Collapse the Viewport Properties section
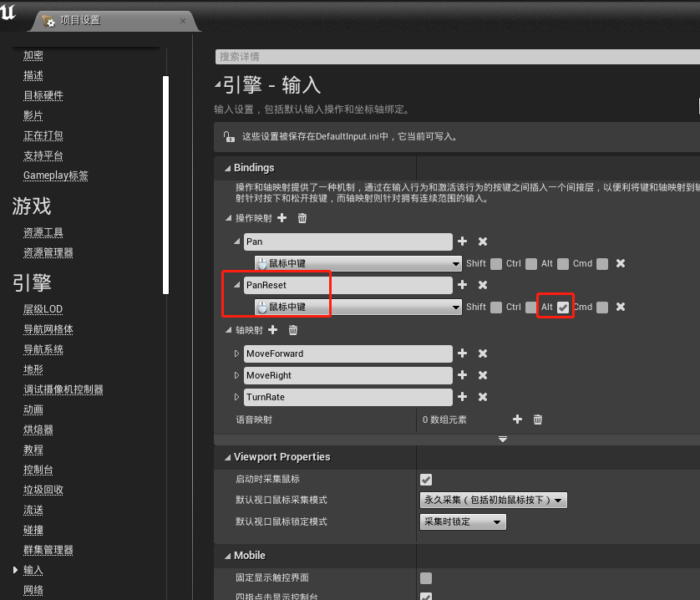The height and width of the screenshot is (600, 700). 228,457
